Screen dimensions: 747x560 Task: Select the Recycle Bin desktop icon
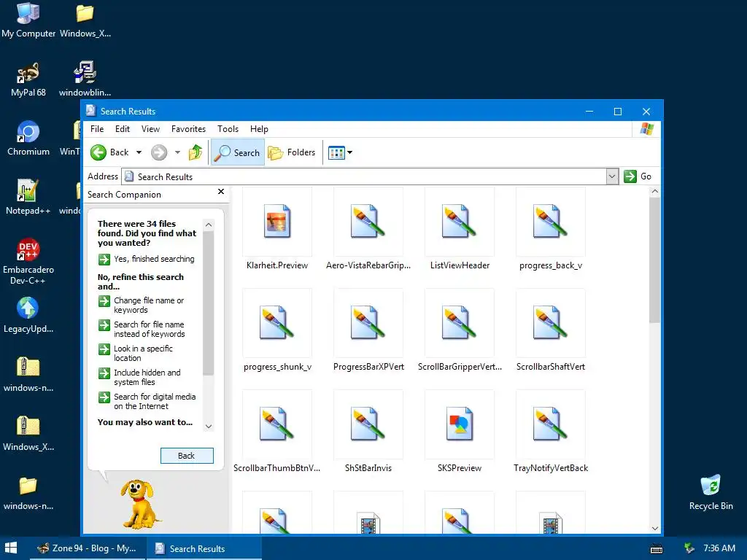pos(711,492)
